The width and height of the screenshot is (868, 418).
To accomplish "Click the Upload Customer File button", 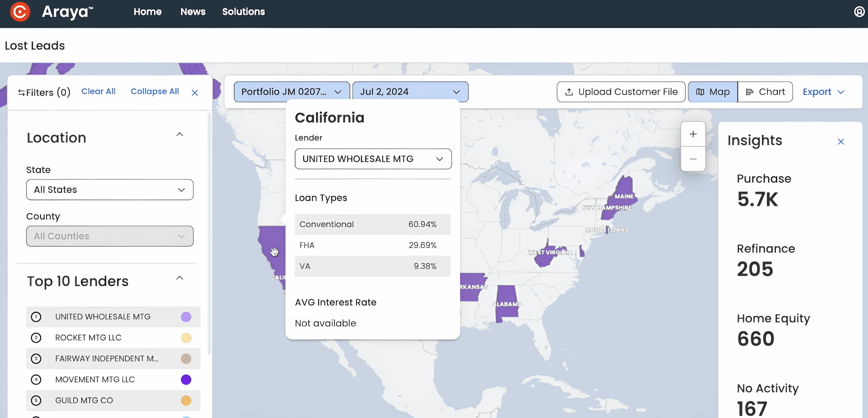I will coord(621,92).
